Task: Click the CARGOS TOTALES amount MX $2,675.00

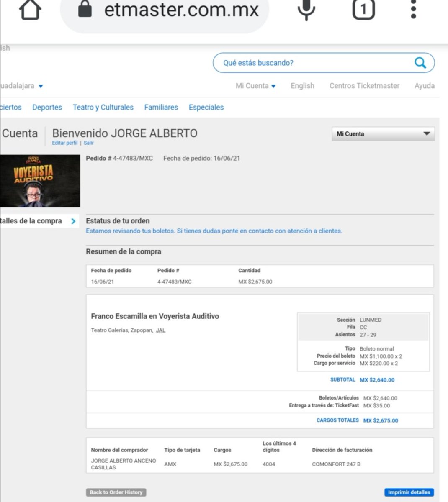Action: 381,420
